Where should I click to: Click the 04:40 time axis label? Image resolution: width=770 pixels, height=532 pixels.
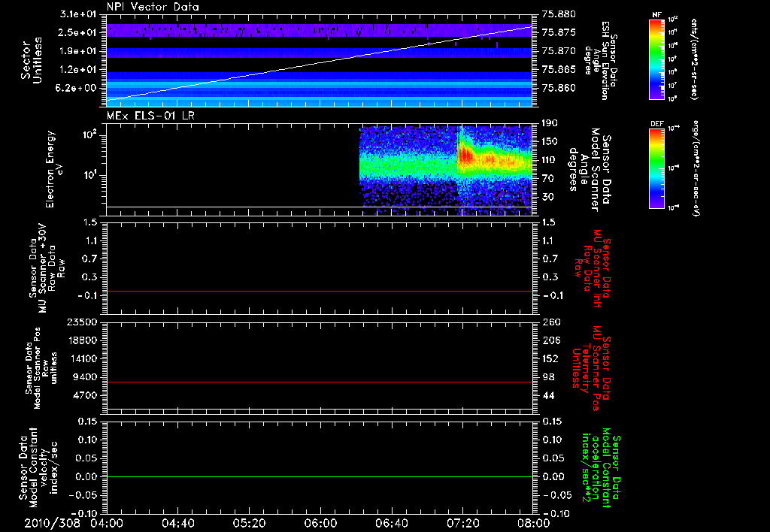[178, 522]
